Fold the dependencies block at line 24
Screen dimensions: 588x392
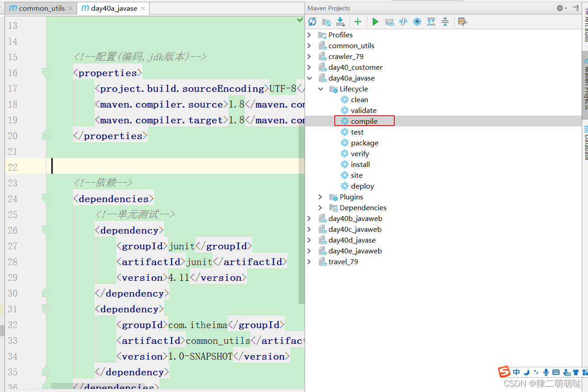pyautogui.click(x=46, y=198)
